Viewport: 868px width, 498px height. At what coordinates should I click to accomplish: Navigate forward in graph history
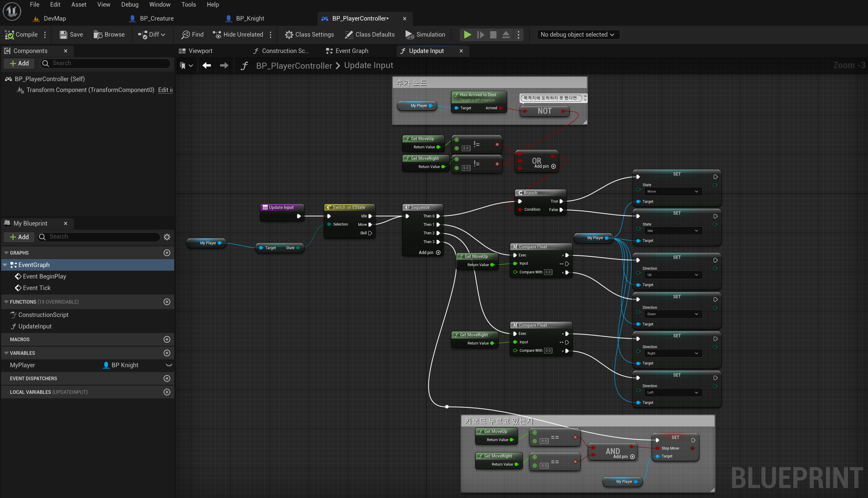click(x=224, y=65)
